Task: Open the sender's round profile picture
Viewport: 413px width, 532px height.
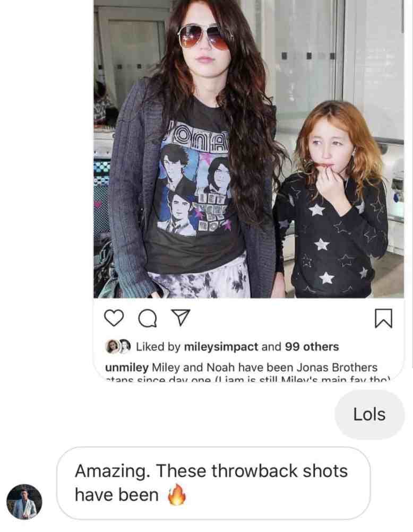Action: (x=24, y=501)
